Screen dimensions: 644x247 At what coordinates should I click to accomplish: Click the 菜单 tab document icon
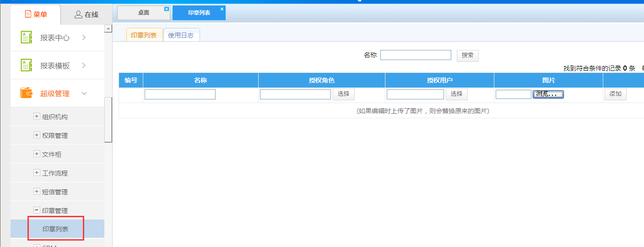point(28,15)
